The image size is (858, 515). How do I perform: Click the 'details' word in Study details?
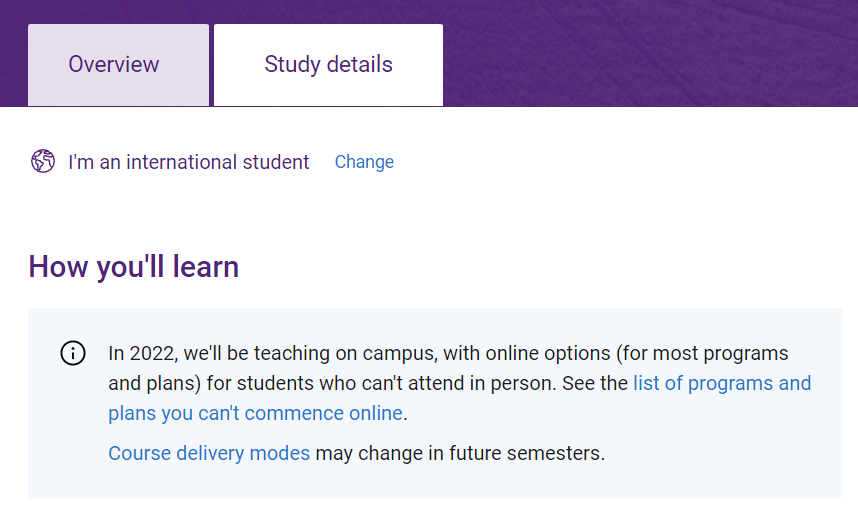pyautogui.click(x=360, y=65)
